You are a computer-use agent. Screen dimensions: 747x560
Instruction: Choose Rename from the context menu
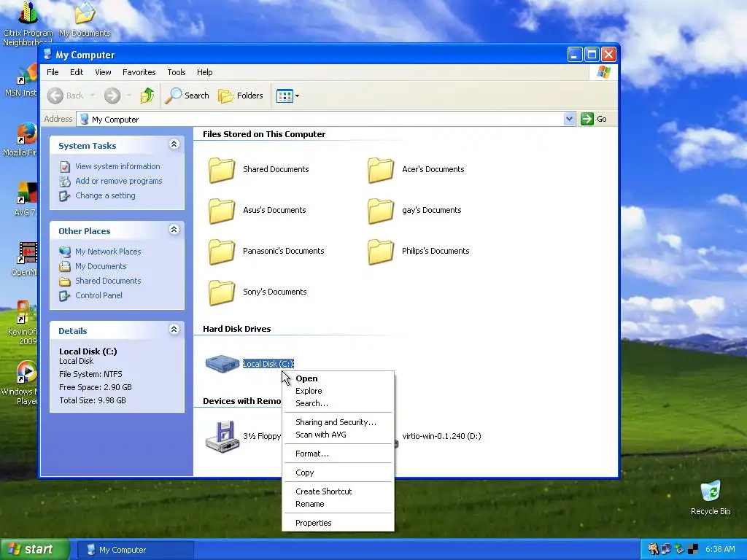point(338,504)
